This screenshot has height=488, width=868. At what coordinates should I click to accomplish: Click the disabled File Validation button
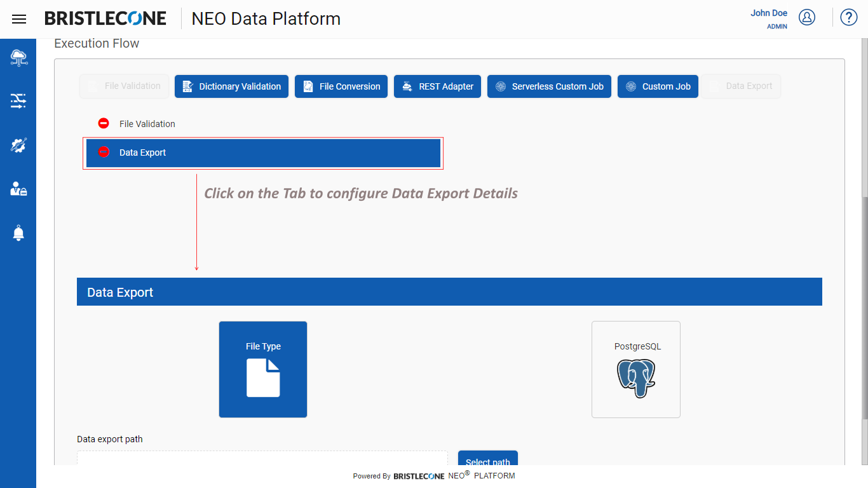pyautogui.click(x=124, y=86)
